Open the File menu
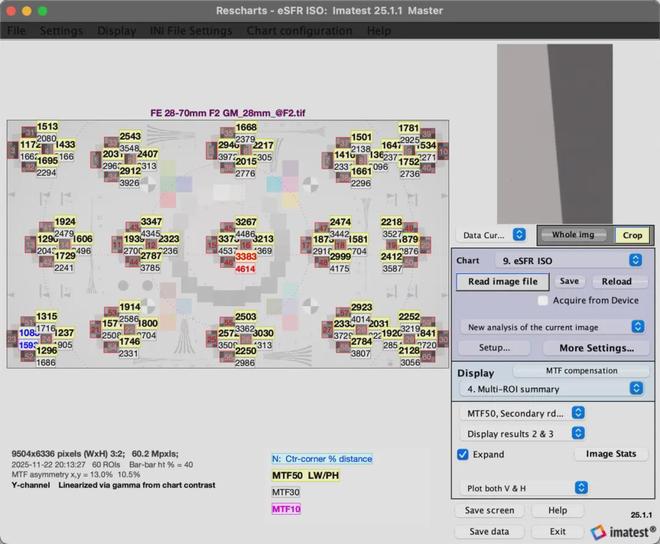Screen dimensions: 660x544 (16, 31)
